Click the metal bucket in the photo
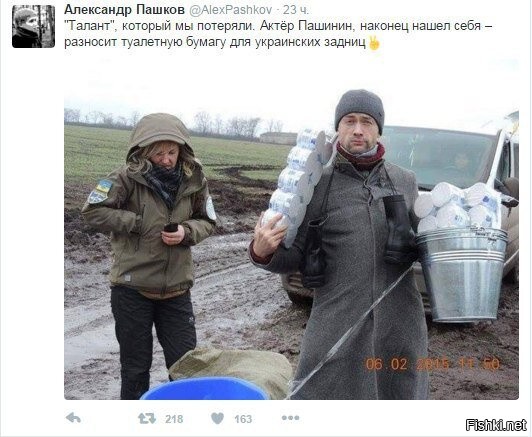The height and width of the screenshot is (437, 532). click(462, 274)
